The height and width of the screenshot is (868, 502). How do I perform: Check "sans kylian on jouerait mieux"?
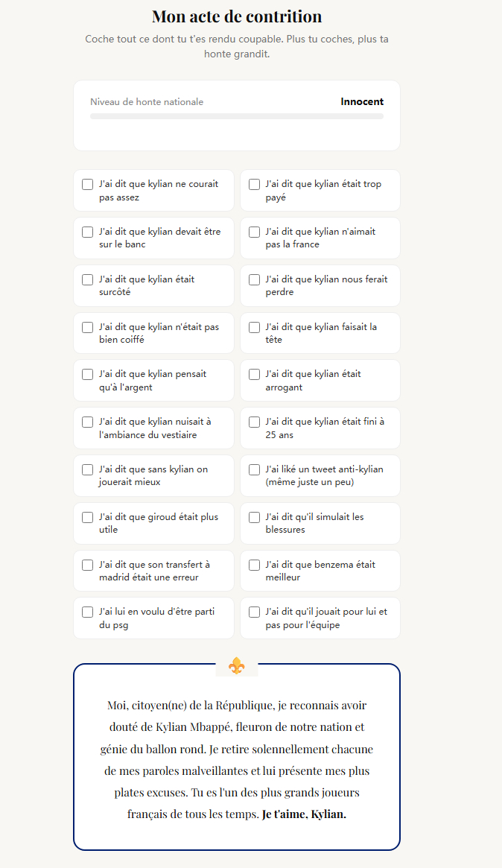pyautogui.click(x=87, y=469)
